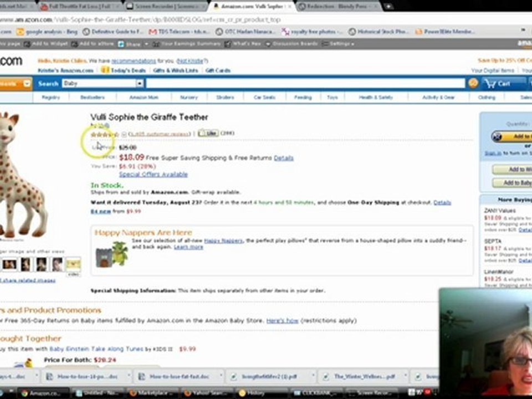The width and height of the screenshot is (532, 399).
Task: Open the Registry baby menu item
Action: [51, 98]
